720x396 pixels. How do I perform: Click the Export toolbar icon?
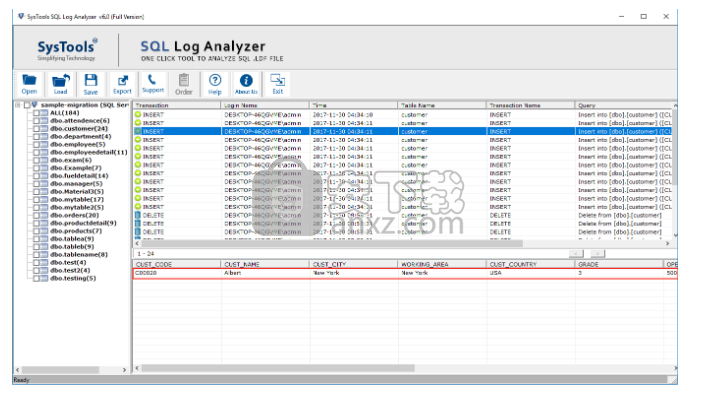pos(122,84)
